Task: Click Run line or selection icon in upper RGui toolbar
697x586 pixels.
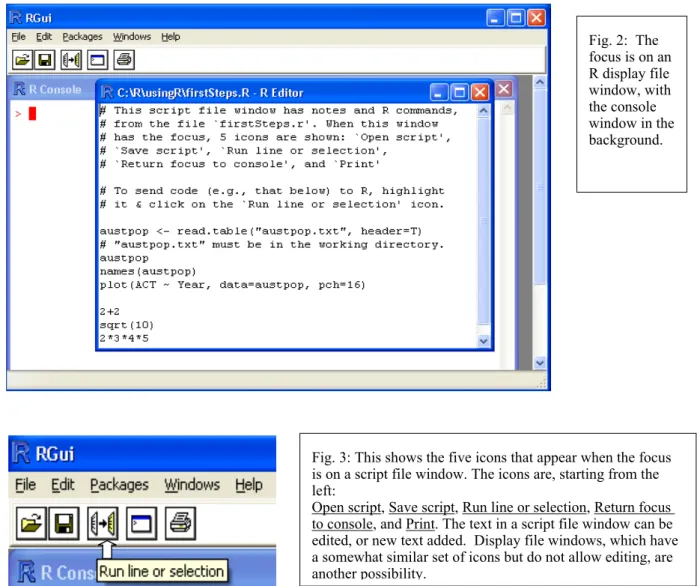Action: click(x=71, y=60)
